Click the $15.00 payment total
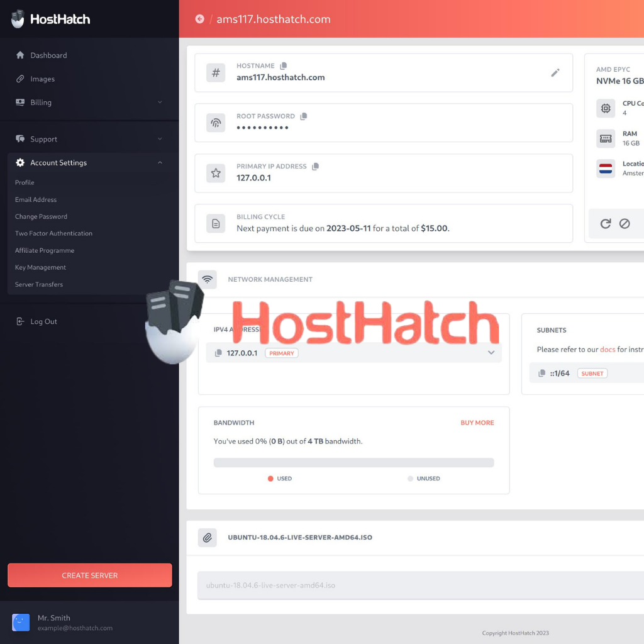644x644 pixels. point(434,228)
